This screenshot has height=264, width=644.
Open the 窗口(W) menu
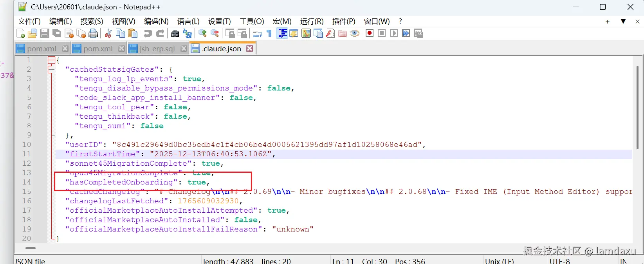coord(377,21)
